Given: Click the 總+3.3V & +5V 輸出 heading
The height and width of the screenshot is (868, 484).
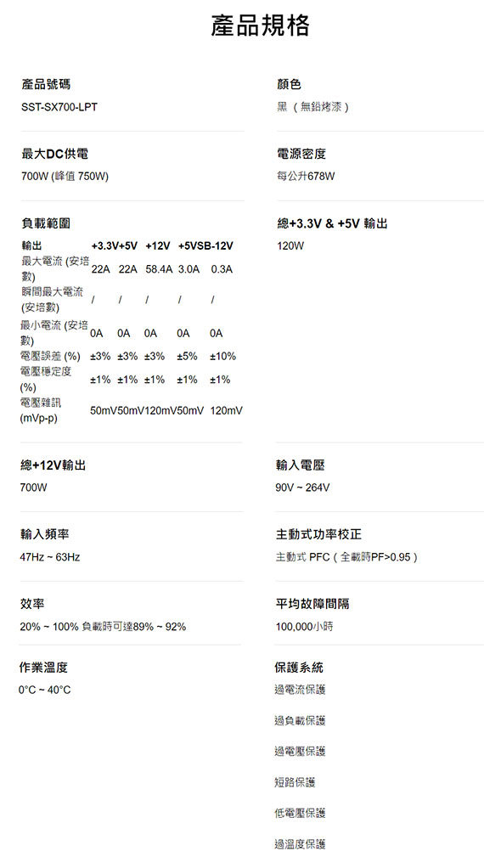Looking at the screenshot, I should click(x=332, y=223).
